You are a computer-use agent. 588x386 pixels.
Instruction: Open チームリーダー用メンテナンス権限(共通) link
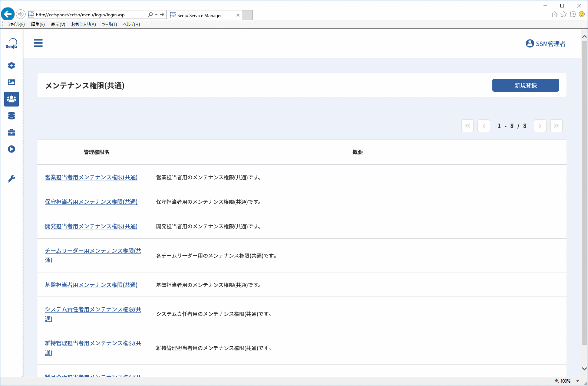click(x=93, y=255)
